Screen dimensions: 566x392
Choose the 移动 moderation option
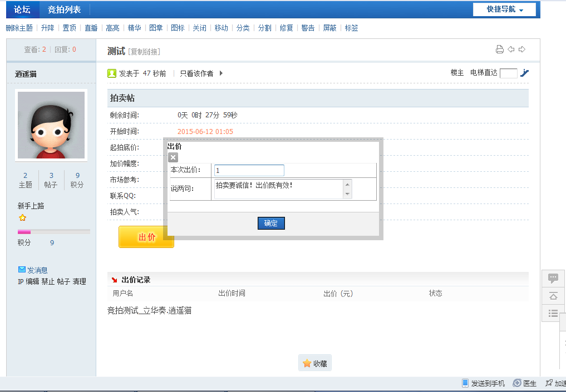[222, 28]
